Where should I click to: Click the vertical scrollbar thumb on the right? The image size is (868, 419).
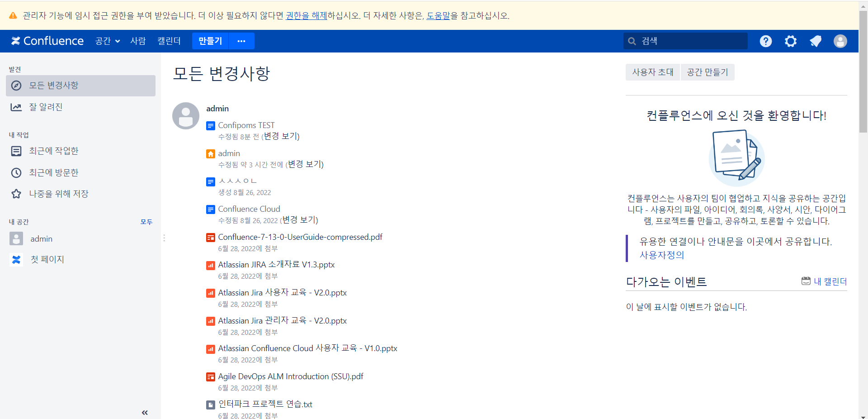(x=863, y=72)
